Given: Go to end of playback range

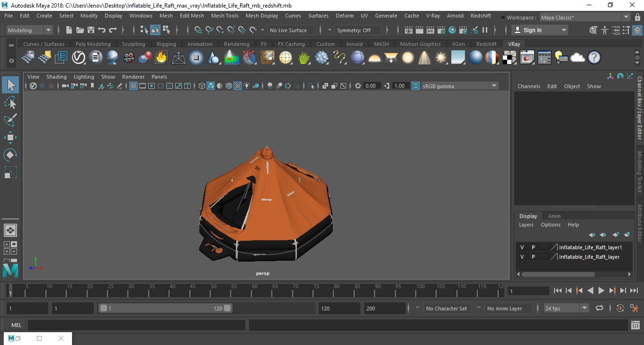Looking at the screenshot, I should coord(634,291).
